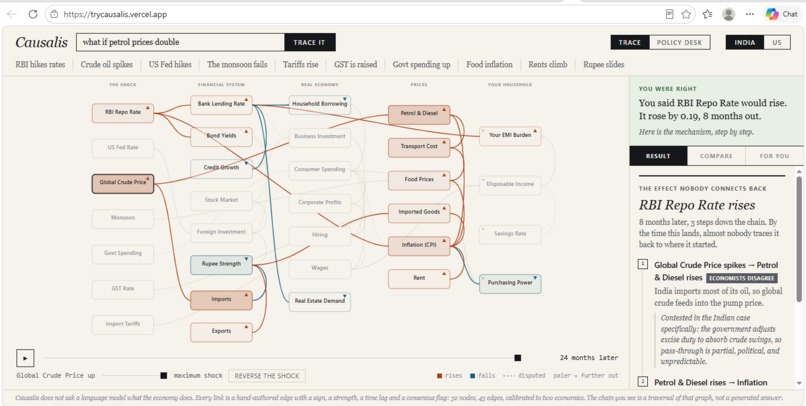Select the RBI Repo Rate node
The image size is (806, 406).
pyautogui.click(x=123, y=113)
